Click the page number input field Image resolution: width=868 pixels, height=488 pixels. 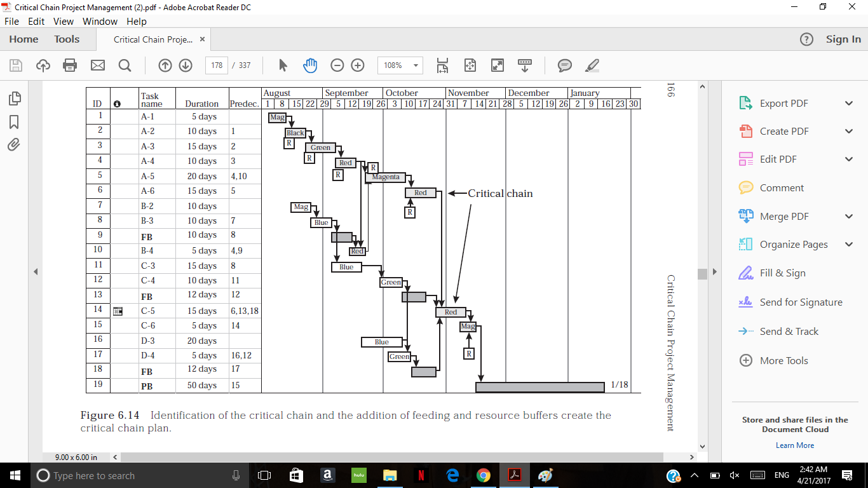(x=217, y=65)
